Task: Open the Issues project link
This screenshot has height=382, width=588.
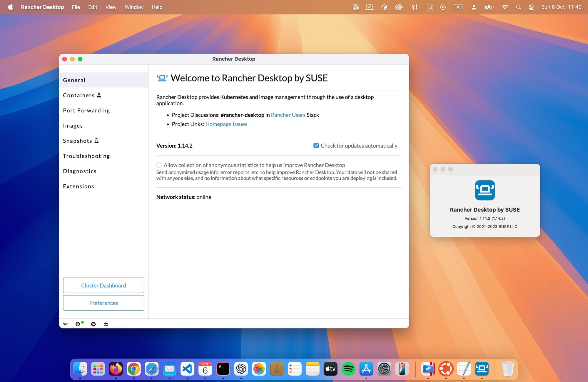Action: 240,124
